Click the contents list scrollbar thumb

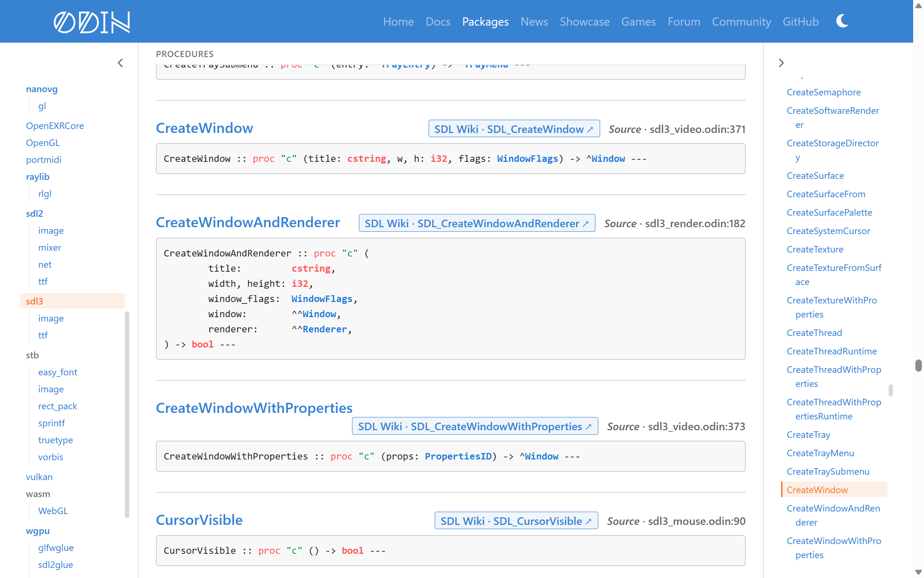point(890,390)
